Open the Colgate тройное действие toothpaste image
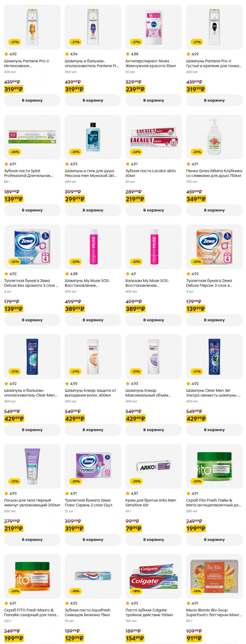This screenshot has height=644, width=246. click(x=153, y=576)
